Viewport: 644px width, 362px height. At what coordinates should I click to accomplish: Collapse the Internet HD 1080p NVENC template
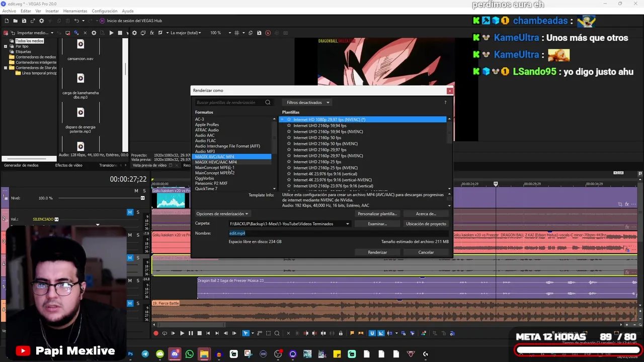[x=283, y=120]
